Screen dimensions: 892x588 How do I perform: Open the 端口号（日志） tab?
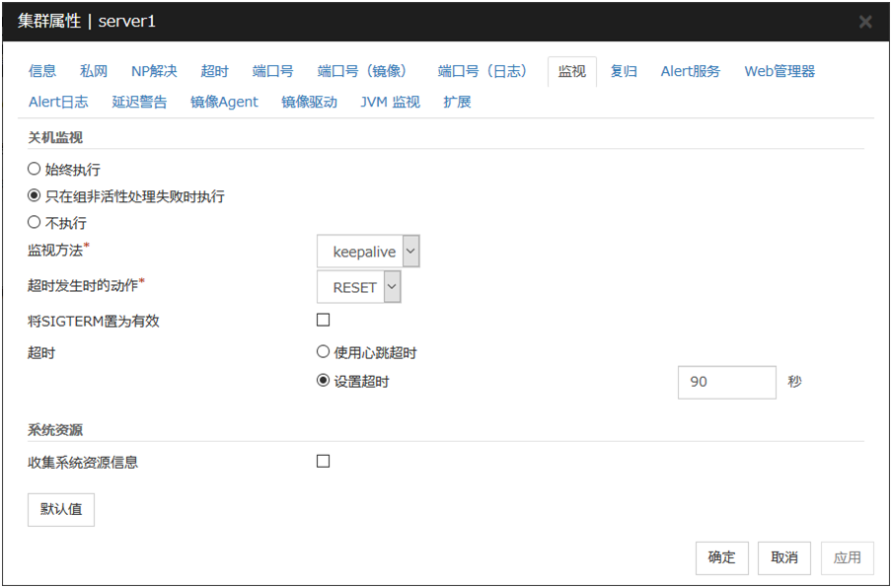pyautogui.click(x=483, y=71)
